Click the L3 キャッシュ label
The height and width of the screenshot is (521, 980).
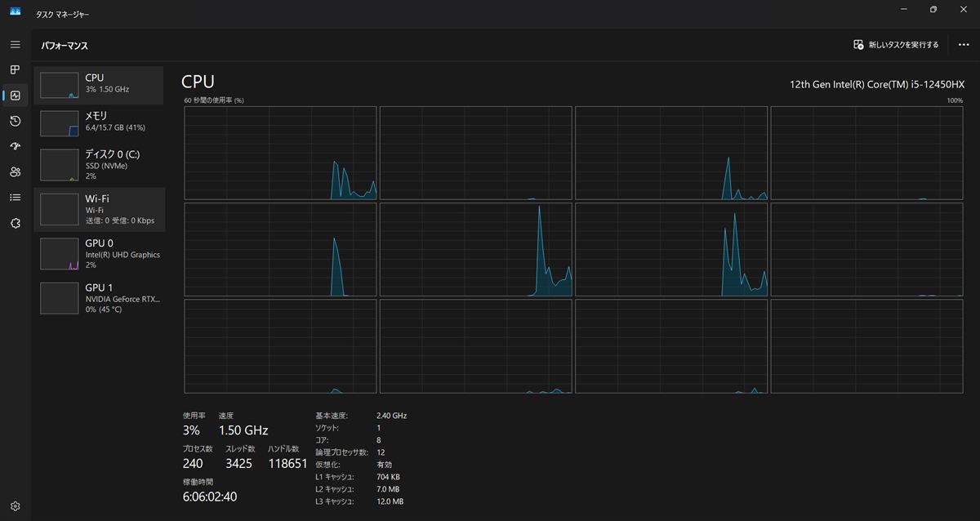click(x=335, y=501)
